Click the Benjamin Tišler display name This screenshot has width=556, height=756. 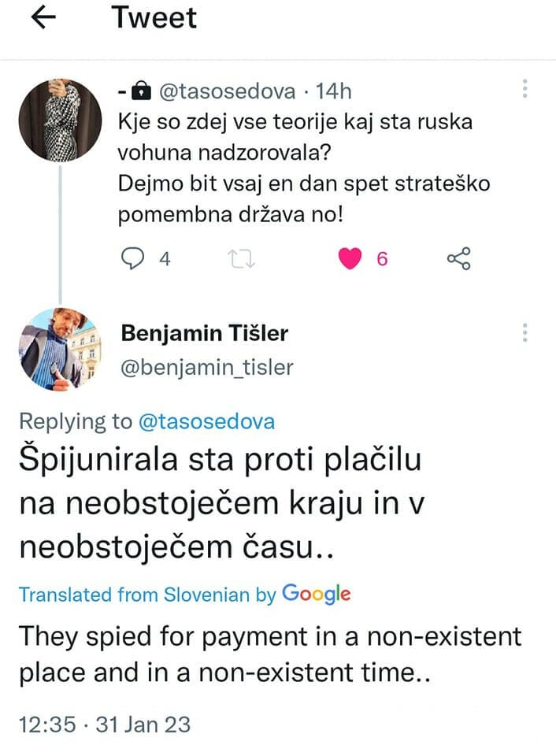(205, 333)
